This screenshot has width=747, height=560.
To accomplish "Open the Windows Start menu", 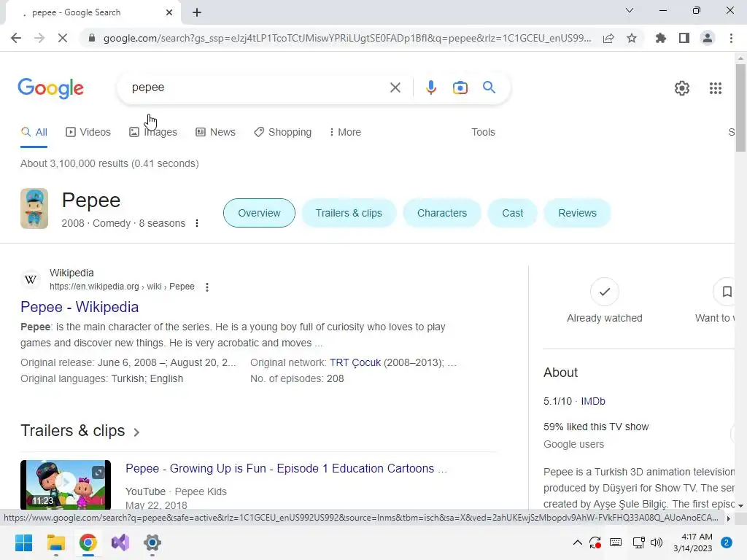I will pyautogui.click(x=24, y=542).
